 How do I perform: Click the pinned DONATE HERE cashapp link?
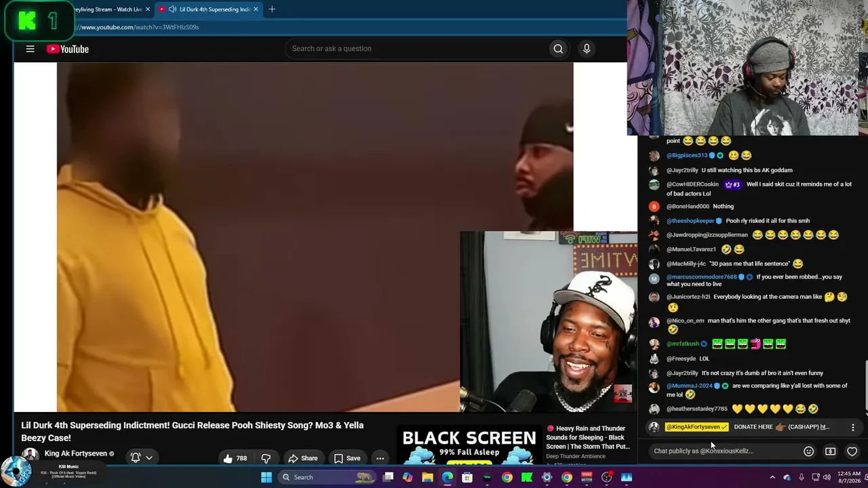click(x=781, y=428)
